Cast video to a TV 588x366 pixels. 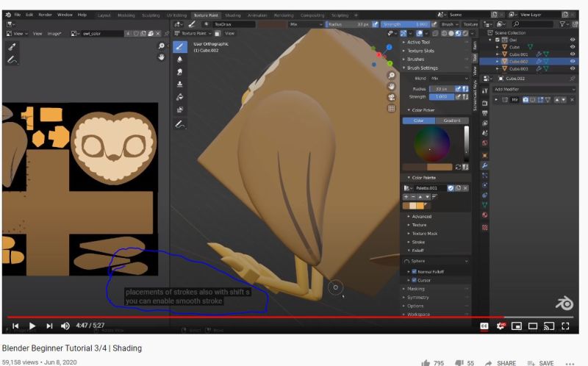tap(549, 326)
